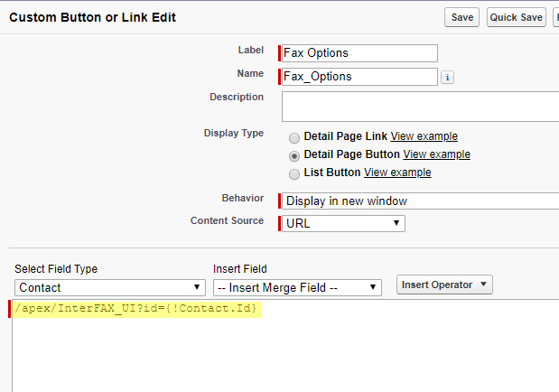The height and width of the screenshot is (392, 559).
Task: Focus the Name field containing Fax_Options
Action: coord(359,77)
